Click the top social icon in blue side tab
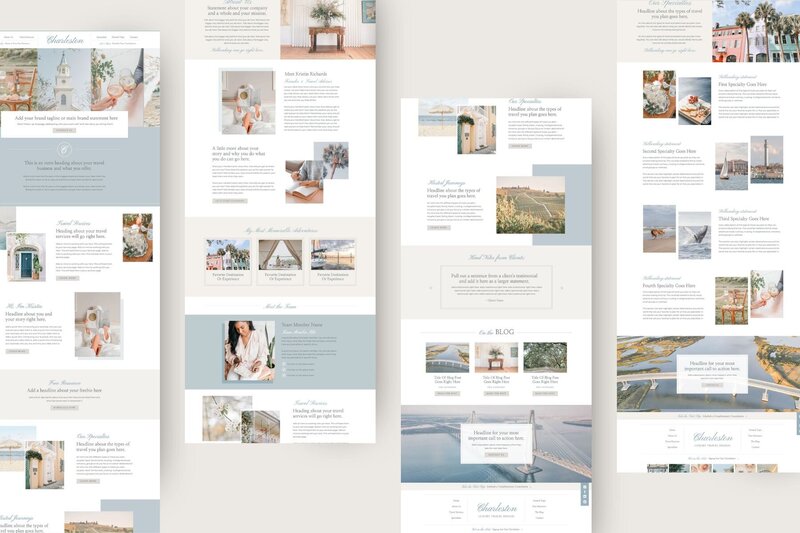The width and height of the screenshot is (800, 533). (x=585, y=486)
